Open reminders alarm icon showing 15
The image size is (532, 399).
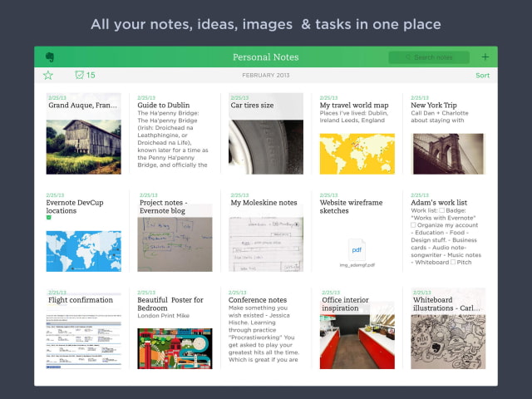[x=80, y=76]
